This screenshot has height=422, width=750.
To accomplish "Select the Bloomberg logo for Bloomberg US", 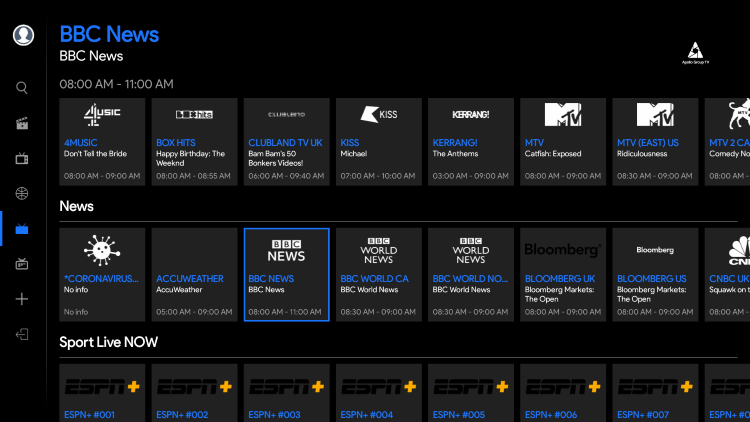I will 655,250.
